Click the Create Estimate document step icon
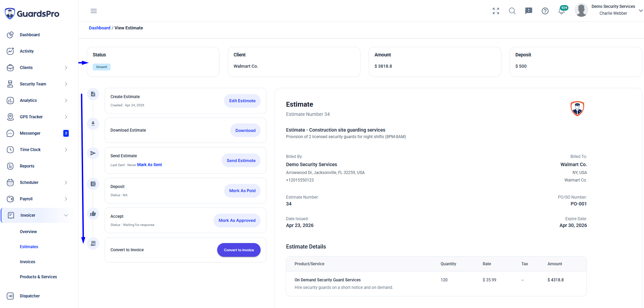 click(93, 94)
